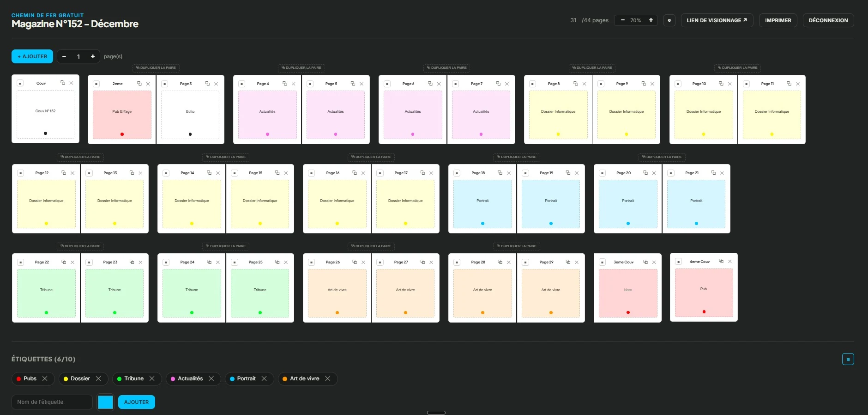The width and height of the screenshot is (868, 415).
Task: Duplicate Page 21 via its copy icon
Action: point(714,173)
